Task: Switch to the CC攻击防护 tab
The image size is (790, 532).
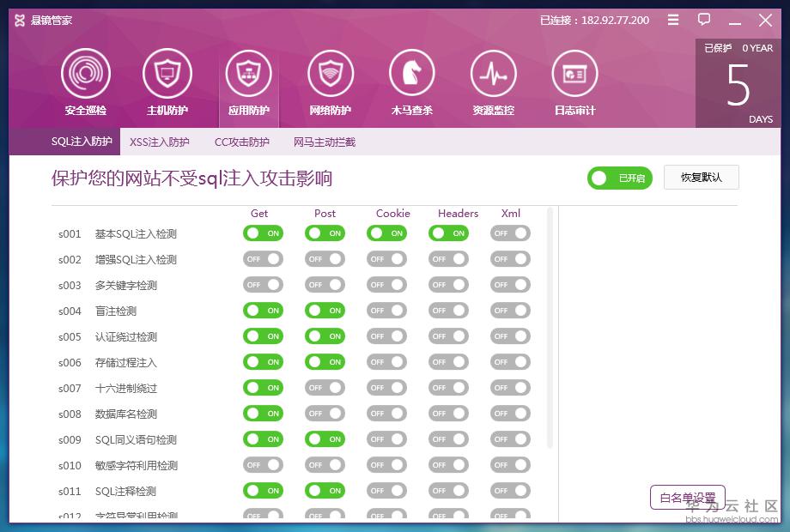Action: pyautogui.click(x=242, y=142)
